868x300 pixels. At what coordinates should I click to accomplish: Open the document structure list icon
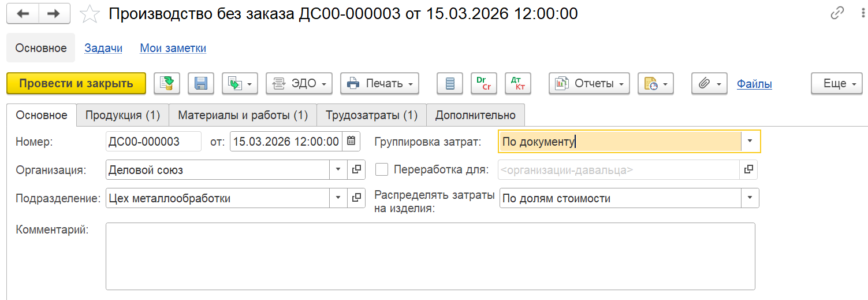pyautogui.click(x=450, y=83)
